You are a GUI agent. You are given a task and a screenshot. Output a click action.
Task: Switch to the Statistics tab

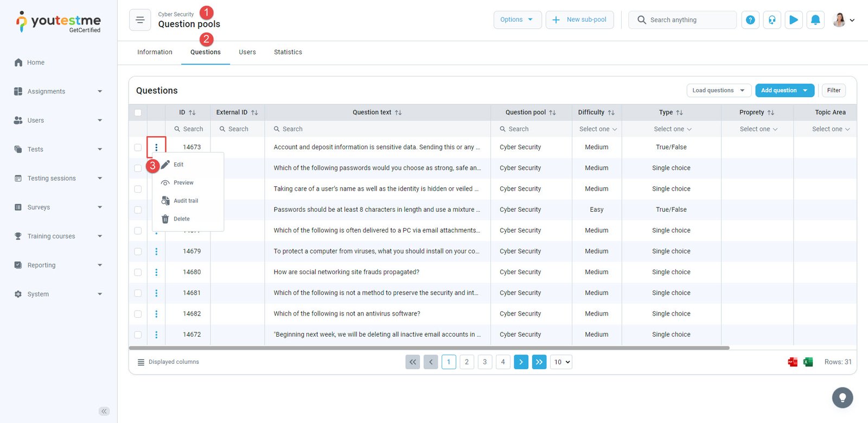288,52
